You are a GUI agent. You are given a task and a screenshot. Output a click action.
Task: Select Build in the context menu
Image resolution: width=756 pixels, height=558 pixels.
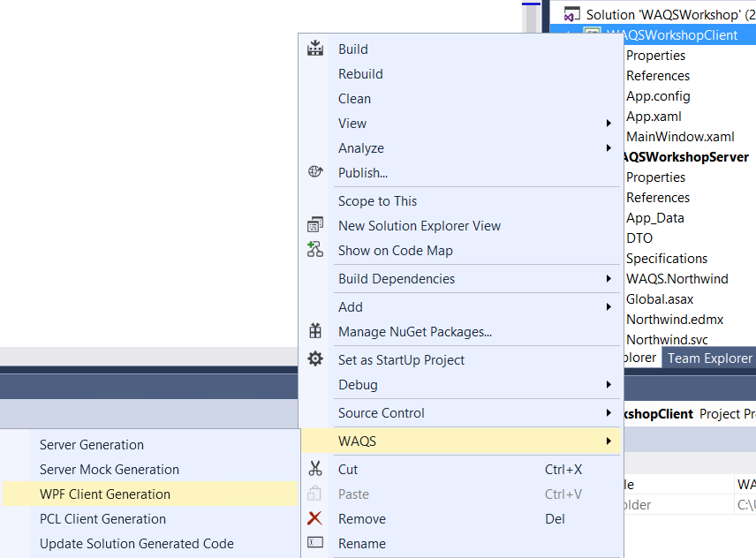tap(461, 49)
